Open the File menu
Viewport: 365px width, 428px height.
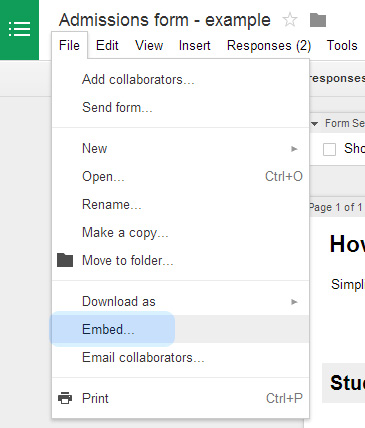tap(69, 45)
